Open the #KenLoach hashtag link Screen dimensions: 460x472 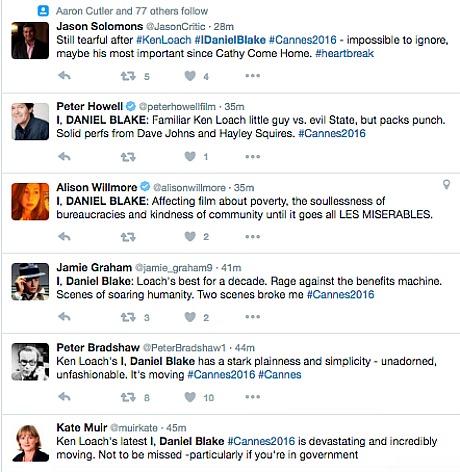(164, 40)
